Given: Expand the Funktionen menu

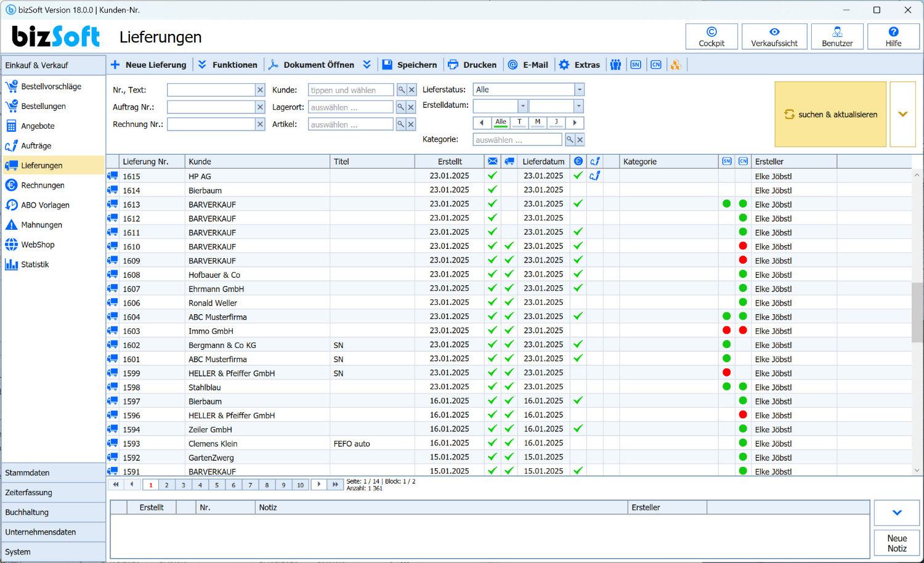Looking at the screenshot, I should click(x=227, y=65).
